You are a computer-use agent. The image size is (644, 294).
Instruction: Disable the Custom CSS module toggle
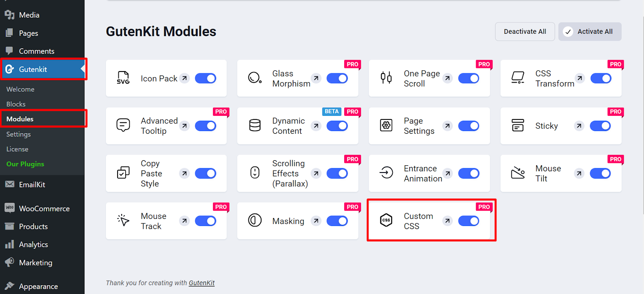click(469, 221)
